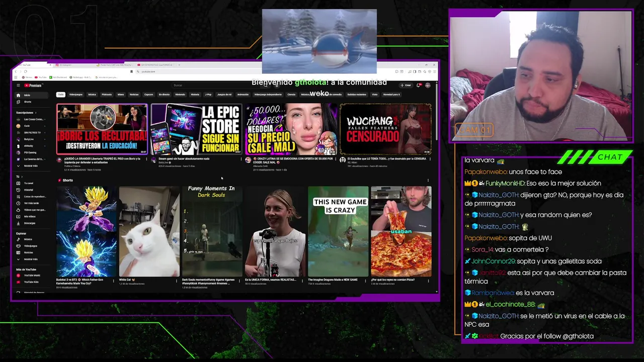Select the Nintendo filter chip
644x362 pixels.
pos(180,94)
